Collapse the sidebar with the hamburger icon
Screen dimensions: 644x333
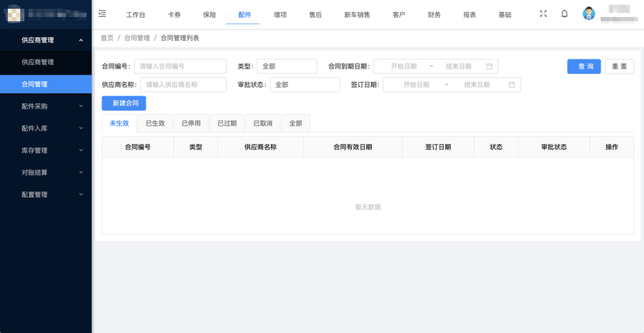[102, 14]
